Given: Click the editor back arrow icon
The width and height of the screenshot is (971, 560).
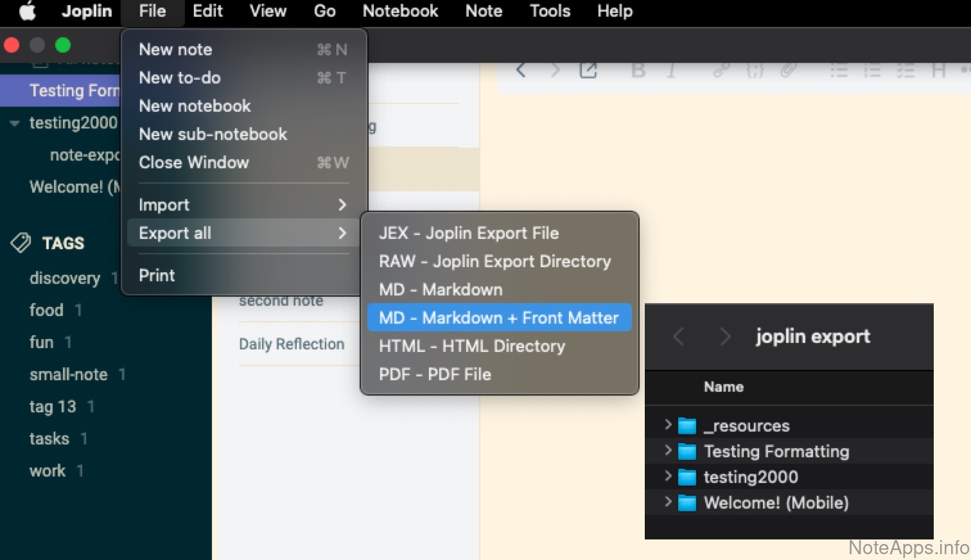Looking at the screenshot, I should pos(521,71).
